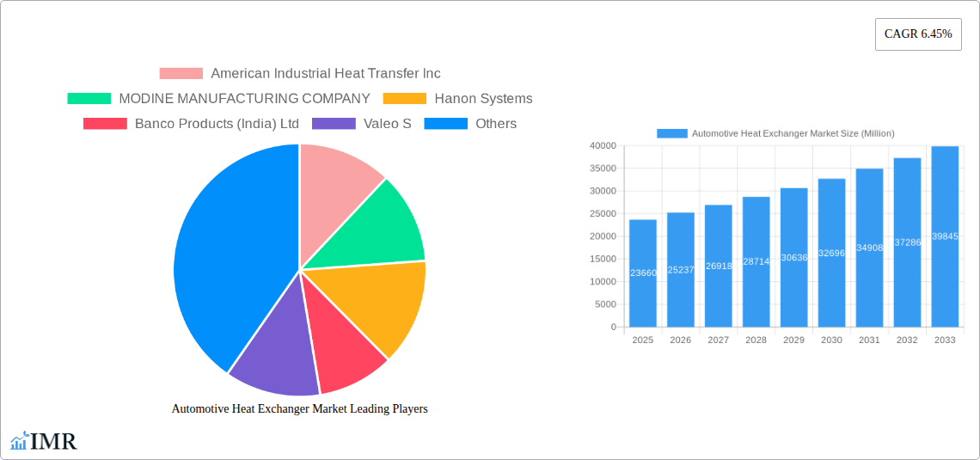Click the IMR logo chart icon

click(20, 440)
